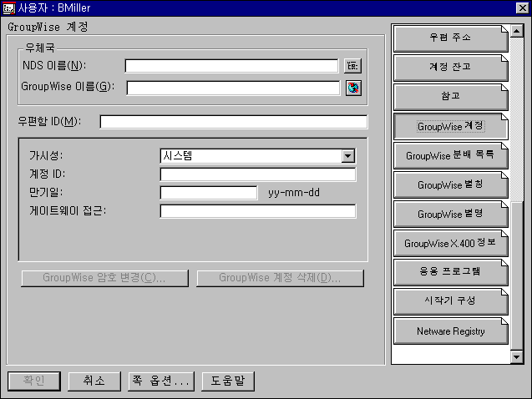Open the GroupWise 분배 목록 tab
532x399 pixels.
[x=451, y=155]
